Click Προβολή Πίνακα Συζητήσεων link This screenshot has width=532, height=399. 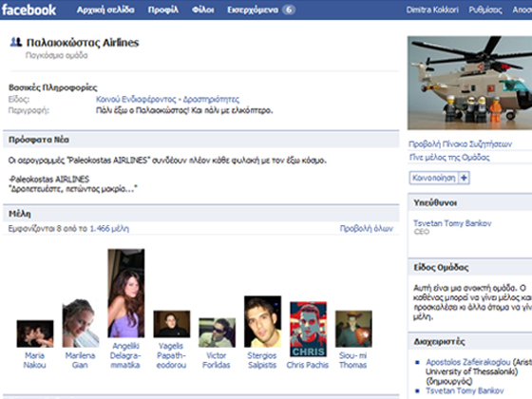click(460, 144)
